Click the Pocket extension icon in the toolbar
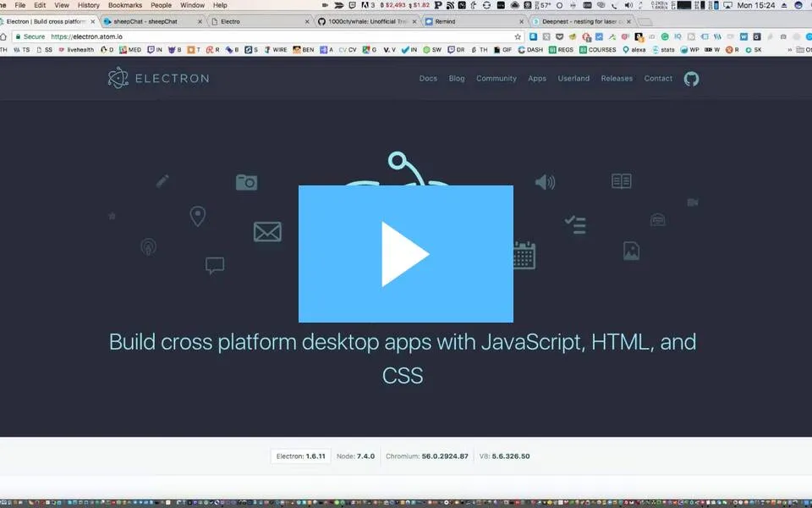Viewport: 812px width, 508px height. tap(559, 36)
